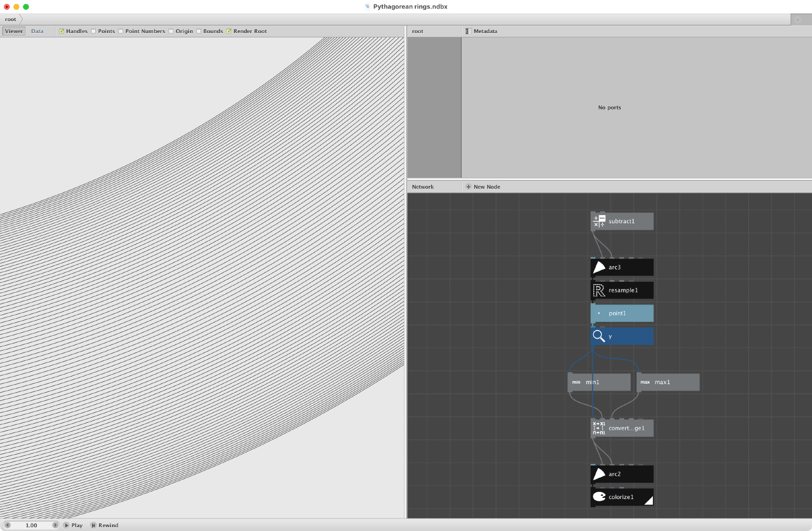Screen dimensions: 812x531
Task: Step to the next frame arrow
Action: [55, 525]
